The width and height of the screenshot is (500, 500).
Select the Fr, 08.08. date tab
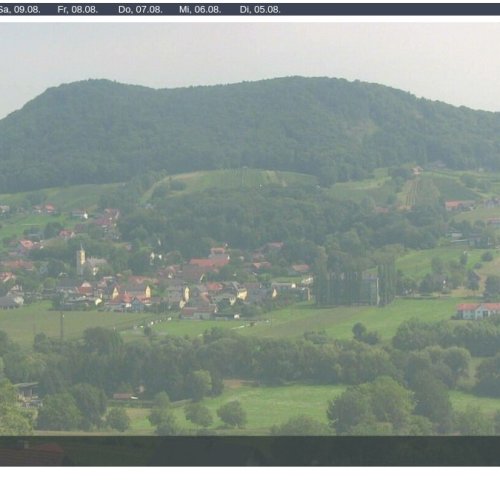(x=78, y=10)
